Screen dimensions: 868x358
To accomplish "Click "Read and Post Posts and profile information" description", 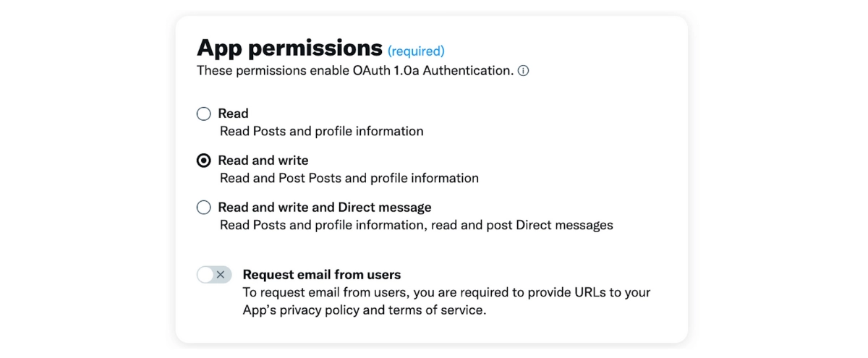I will pyautogui.click(x=349, y=178).
